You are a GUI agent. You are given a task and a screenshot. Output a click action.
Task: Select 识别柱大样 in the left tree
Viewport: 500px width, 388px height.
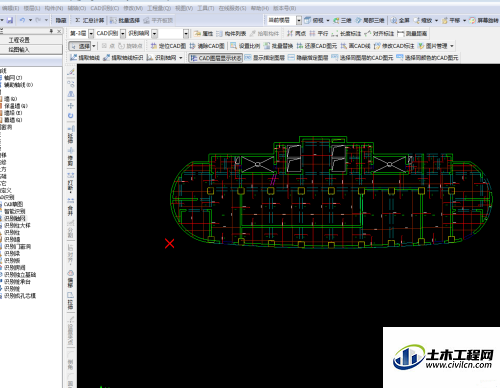point(17,225)
